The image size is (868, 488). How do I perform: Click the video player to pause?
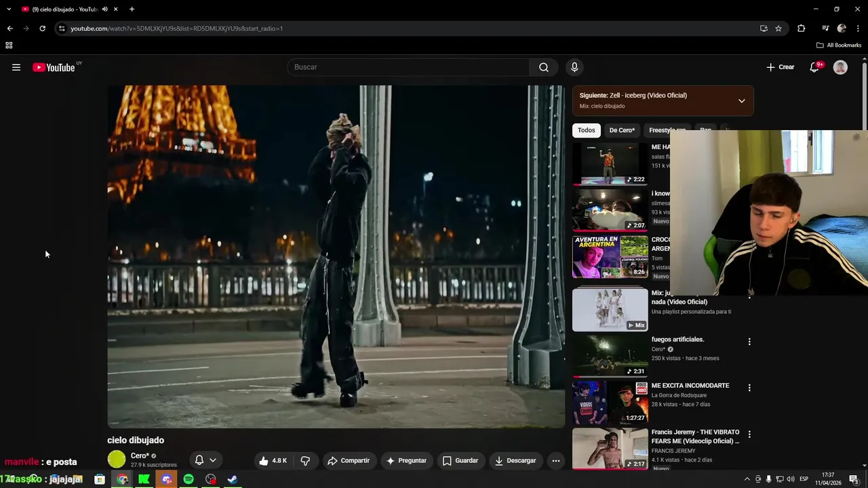[x=336, y=257]
